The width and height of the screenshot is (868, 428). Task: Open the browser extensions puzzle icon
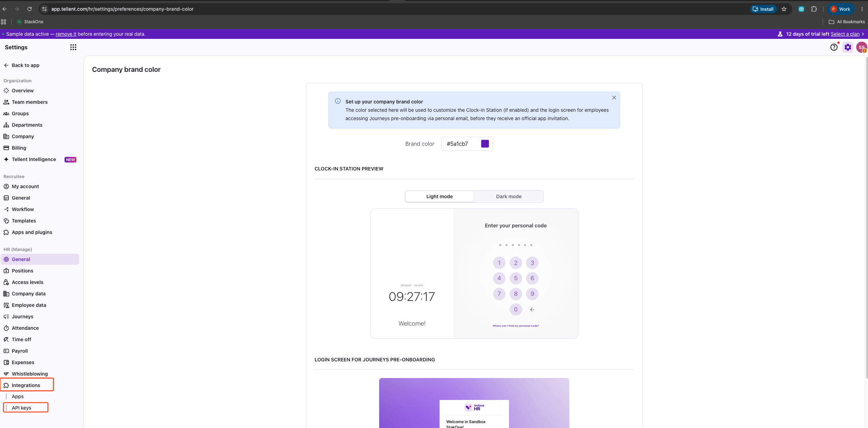click(814, 9)
